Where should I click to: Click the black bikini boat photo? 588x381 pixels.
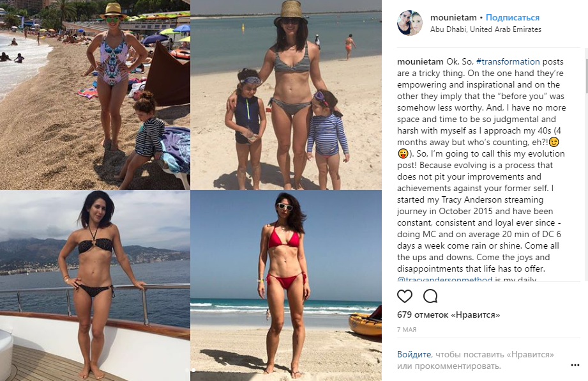95,285
